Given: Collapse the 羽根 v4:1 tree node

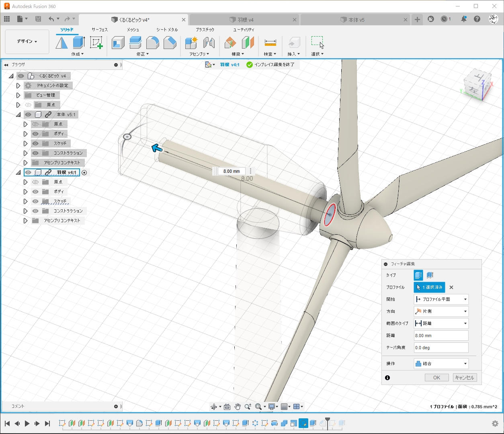Looking at the screenshot, I should 18,172.
